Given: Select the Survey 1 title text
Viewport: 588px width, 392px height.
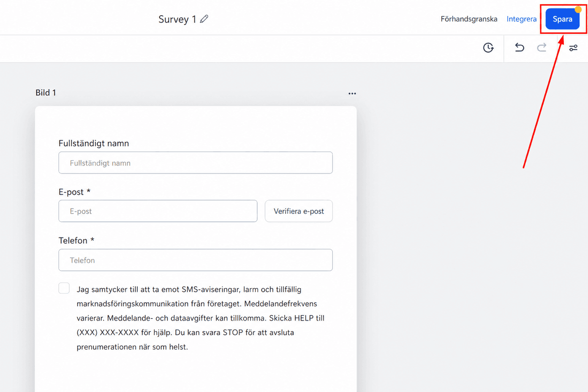Looking at the screenshot, I should click(177, 19).
